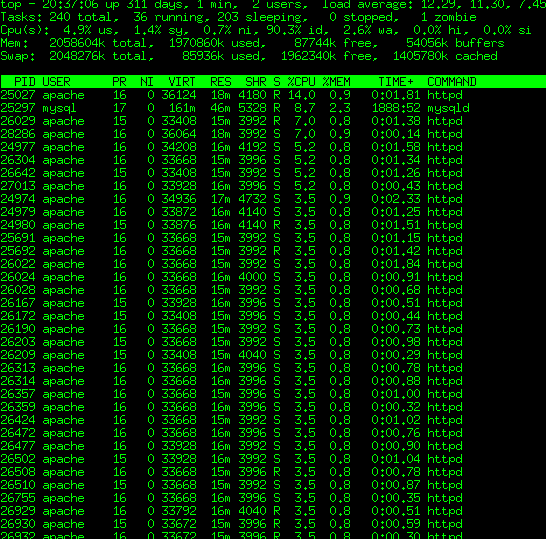The image size is (546, 539).
Task: Select PID 26167
Action: pos(18,303)
